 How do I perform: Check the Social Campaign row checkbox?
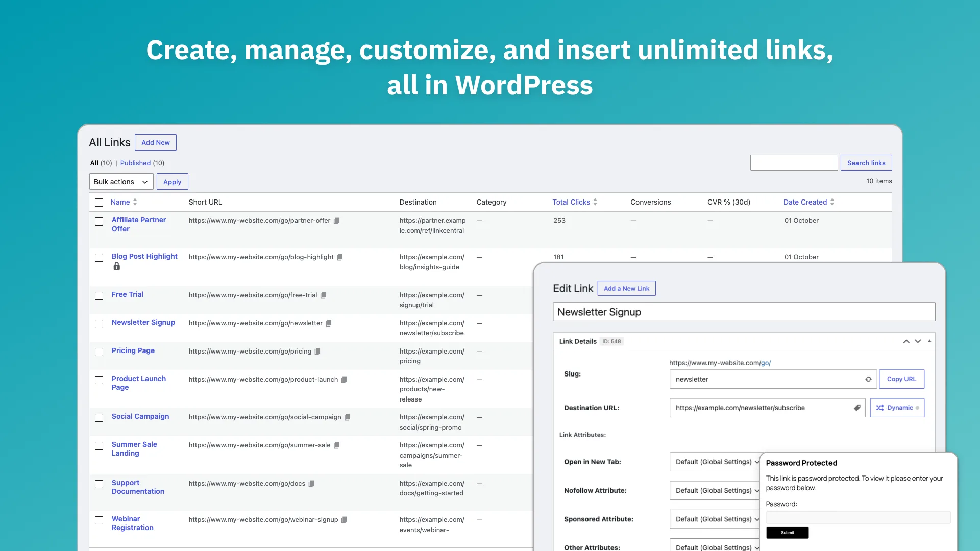99,418
